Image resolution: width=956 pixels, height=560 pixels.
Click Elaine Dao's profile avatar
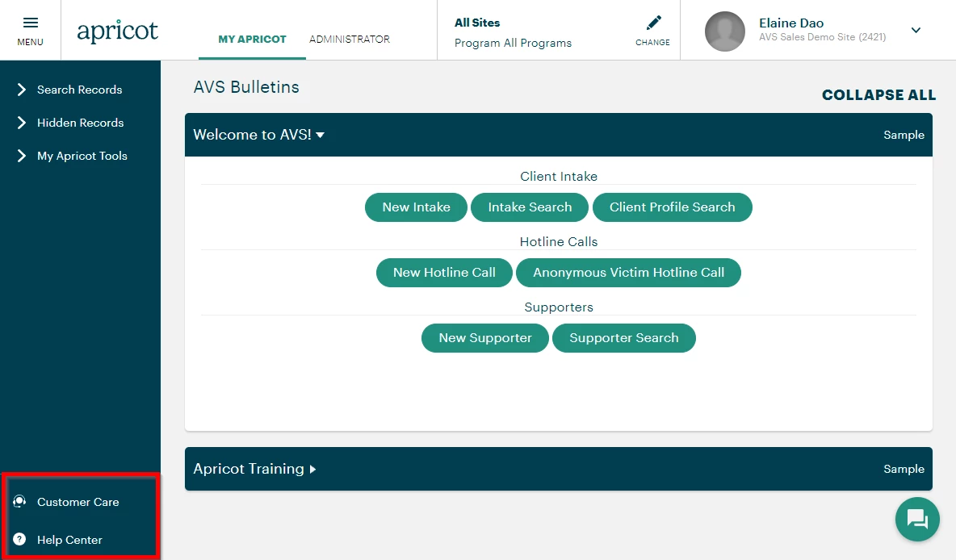[x=724, y=31]
